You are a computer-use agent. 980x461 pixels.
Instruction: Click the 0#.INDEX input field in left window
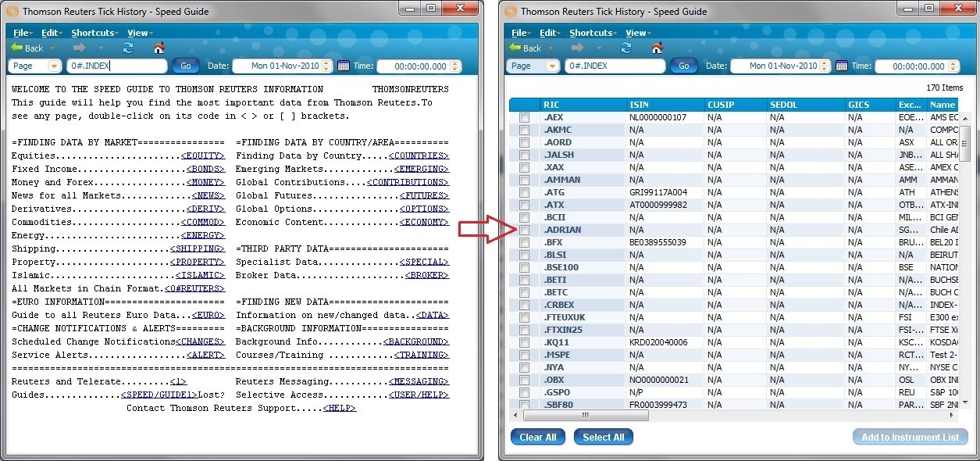117,66
